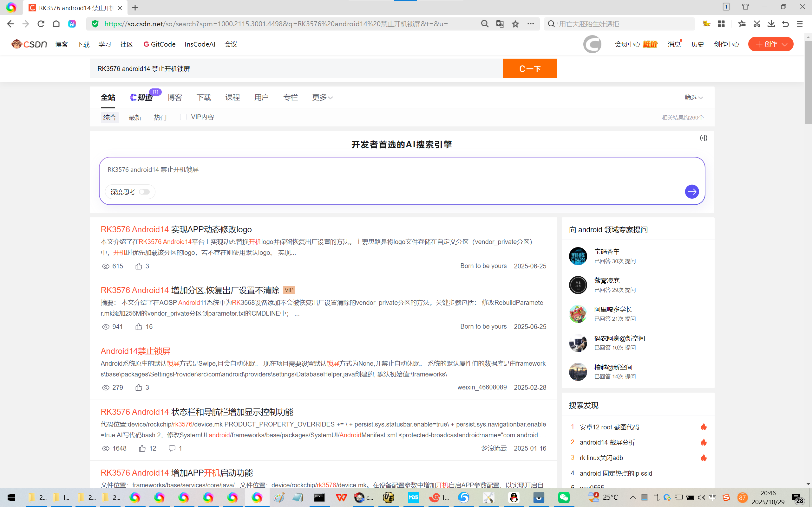Bookmark page with the star icon
The image size is (812, 507).
515,24
